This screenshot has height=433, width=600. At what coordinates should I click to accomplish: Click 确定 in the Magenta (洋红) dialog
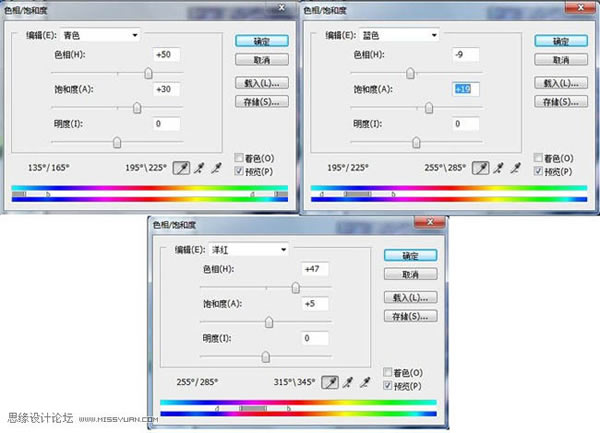click(x=411, y=256)
